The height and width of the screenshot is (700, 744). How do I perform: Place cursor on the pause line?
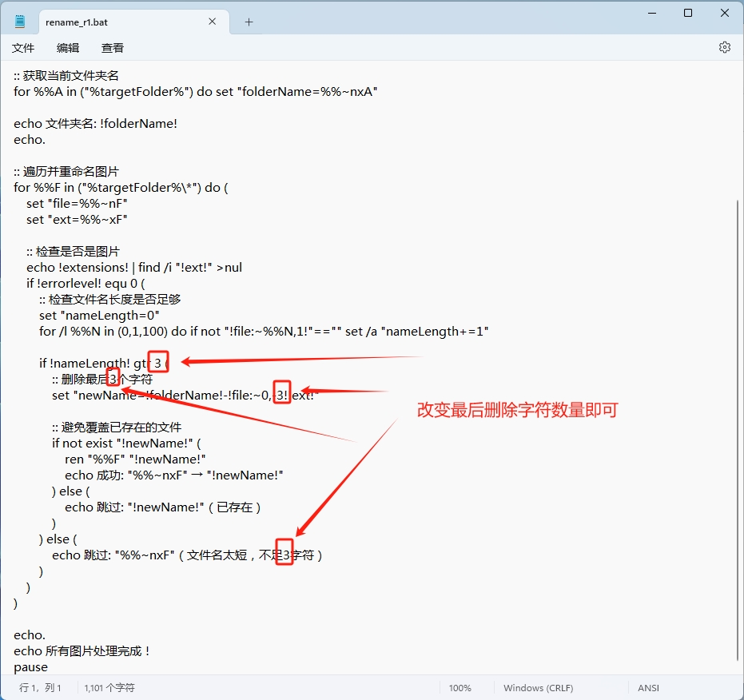[x=31, y=666]
